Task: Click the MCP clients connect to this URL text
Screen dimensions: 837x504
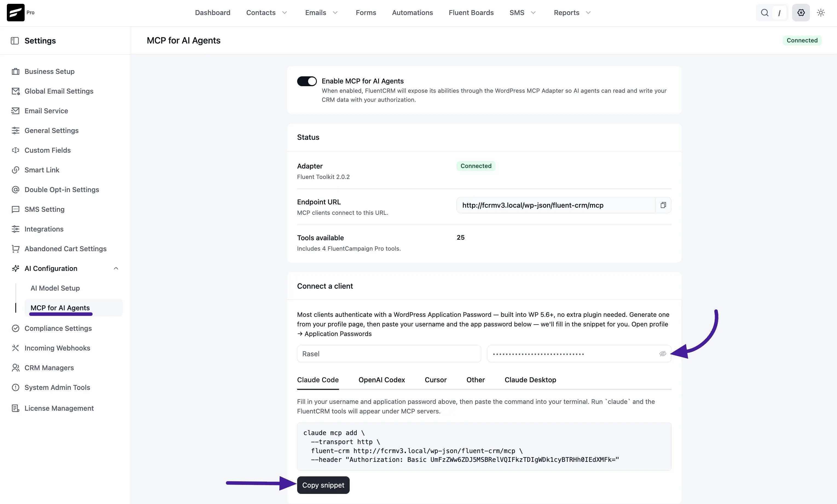Action: [343, 213]
